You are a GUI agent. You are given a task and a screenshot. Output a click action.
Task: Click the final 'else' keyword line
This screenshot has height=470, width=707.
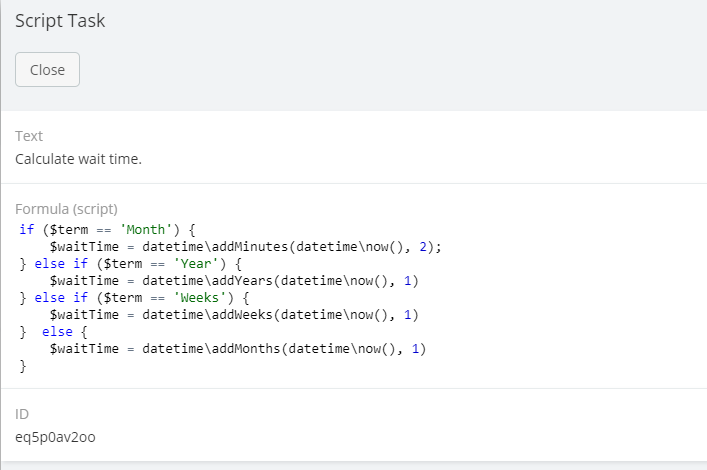click(57, 332)
